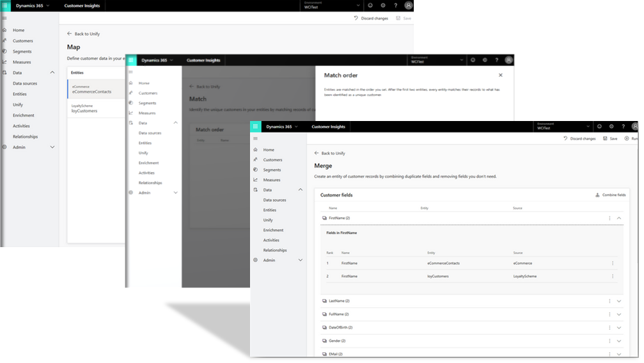Toggle hamburger menu in the Map window
Viewport: 644px width, 363px height.
click(4, 18)
